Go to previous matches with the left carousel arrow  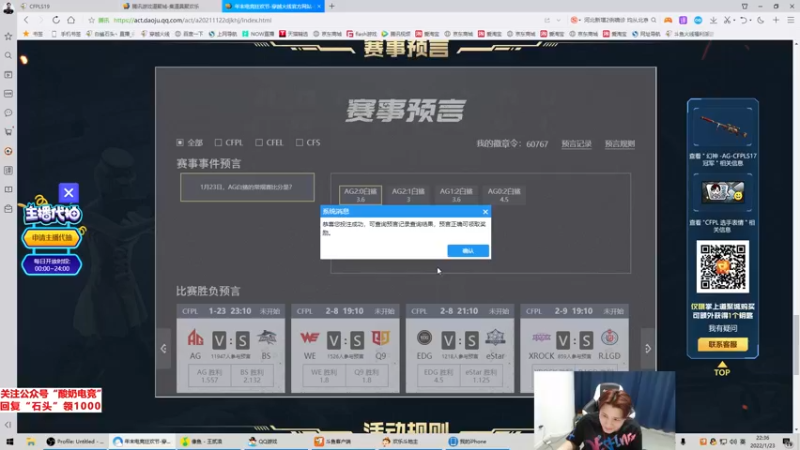pyautogui.click(x=163, y=348)
